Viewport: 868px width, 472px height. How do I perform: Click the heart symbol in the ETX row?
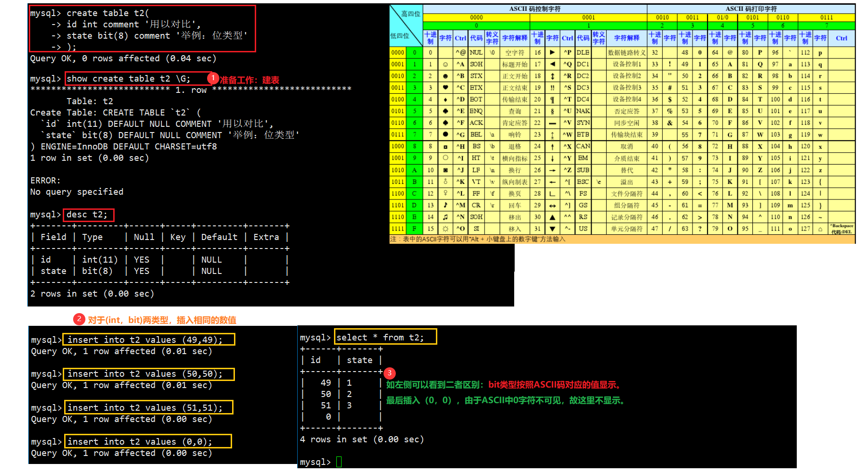pos(445,87)
